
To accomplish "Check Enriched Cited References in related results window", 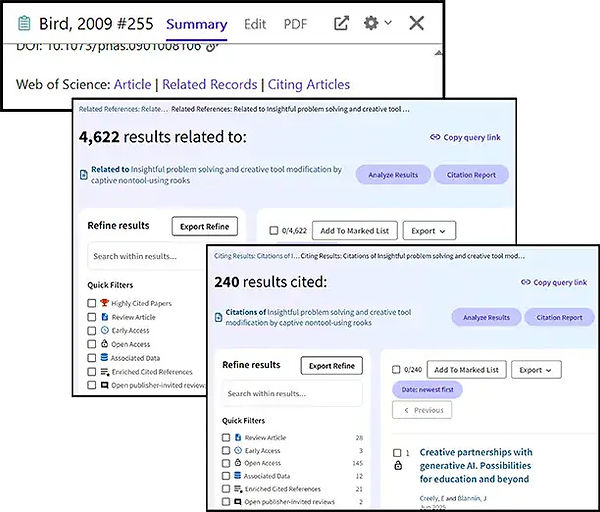I will click(x=91, y=372).
